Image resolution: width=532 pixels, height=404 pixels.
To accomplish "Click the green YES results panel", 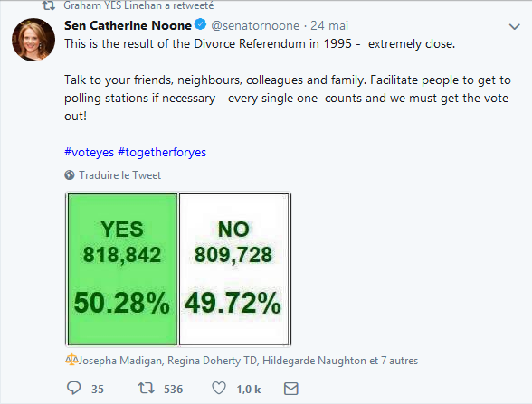I will pos(122,269).
